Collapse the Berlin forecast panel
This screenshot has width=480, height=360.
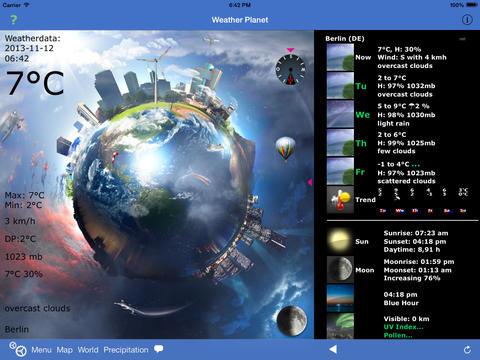point(462,39)
